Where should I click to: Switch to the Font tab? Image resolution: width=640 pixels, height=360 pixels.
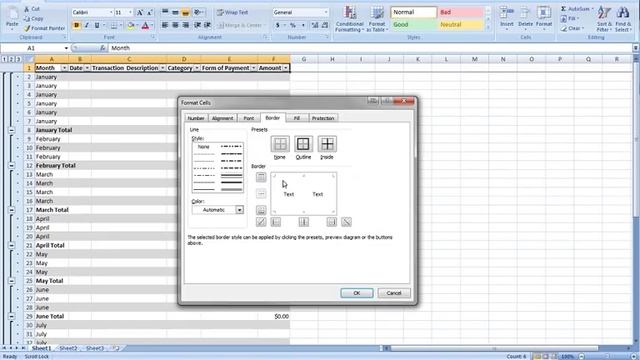[249, 118]
